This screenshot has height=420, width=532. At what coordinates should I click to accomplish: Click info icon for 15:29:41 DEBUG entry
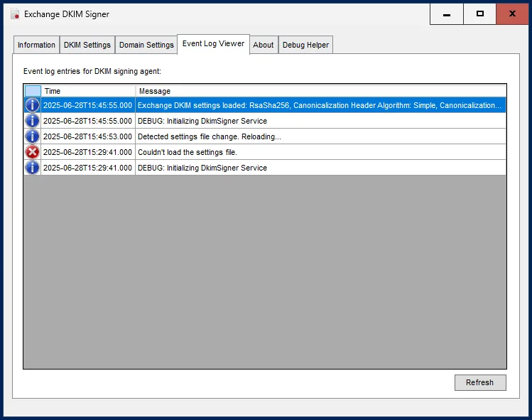pyautogui.click(x=33, y=168)
